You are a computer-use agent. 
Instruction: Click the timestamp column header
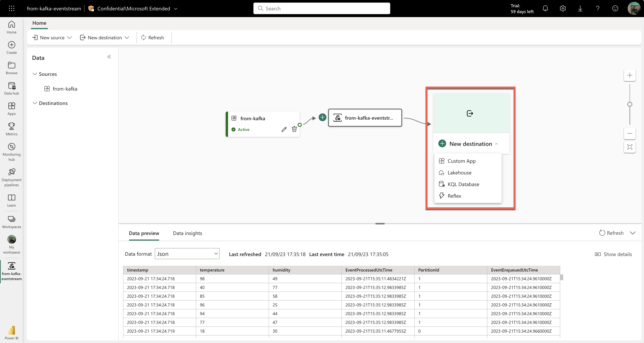(x=159, y=270)
